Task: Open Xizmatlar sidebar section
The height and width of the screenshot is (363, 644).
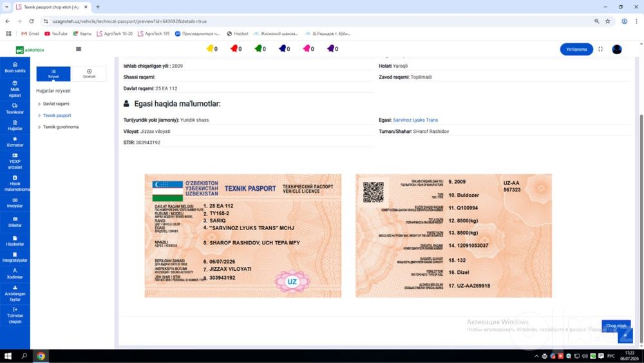Action: pyautogui.click(x=15, y=142)
